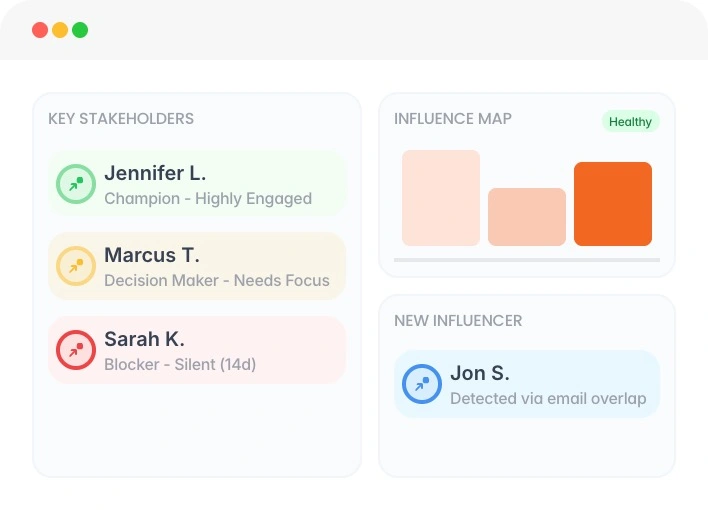Click the Healthy status badge
This screenshot has width=708, height=510.
click(630, 122)
